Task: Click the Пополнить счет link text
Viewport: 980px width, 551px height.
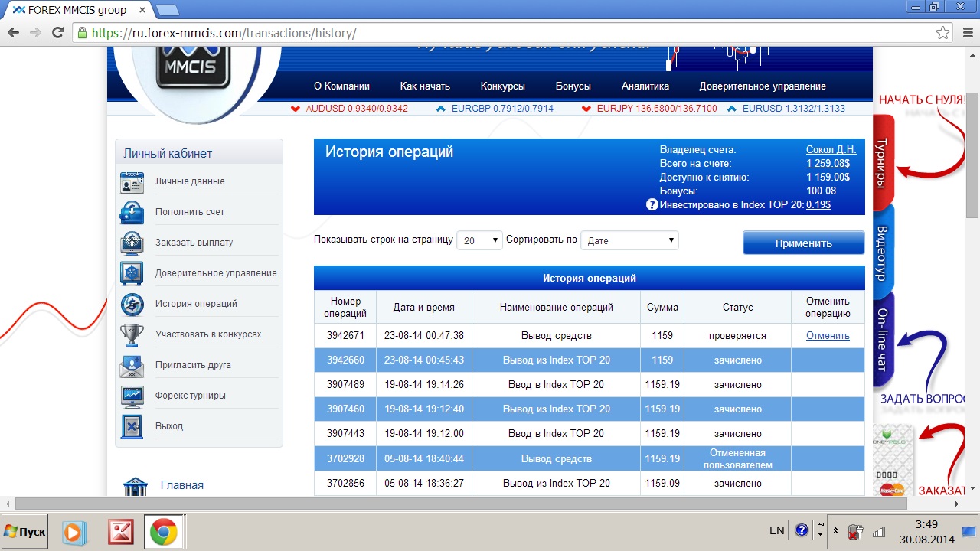Action: click(x=190, y=212)
